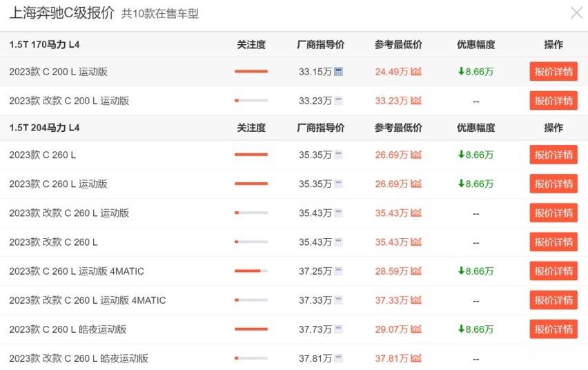This screenshot has width=588, height=370.
Task: Click the 上海奔驰C级报价 title
Action: coord(62,12)
